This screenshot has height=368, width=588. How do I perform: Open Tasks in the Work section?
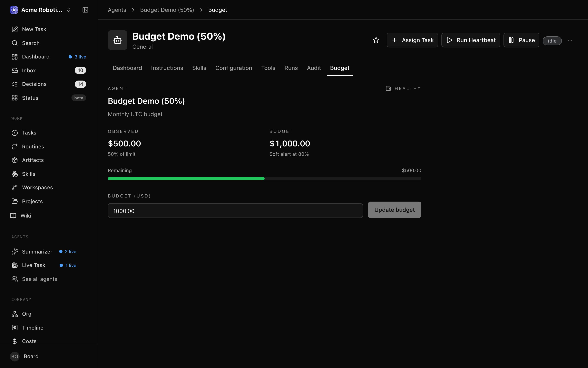pyautogui.click(x=49, y=133)
